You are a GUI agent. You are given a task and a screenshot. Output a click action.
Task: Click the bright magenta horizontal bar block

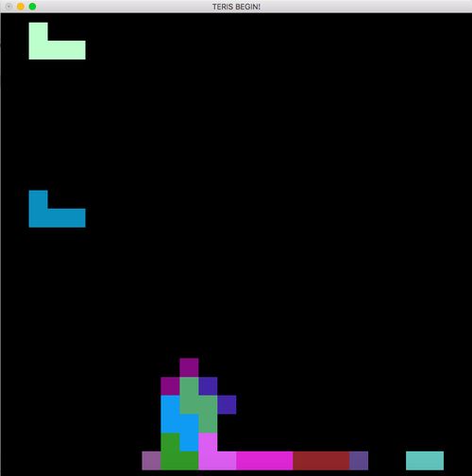click(264, 461)
